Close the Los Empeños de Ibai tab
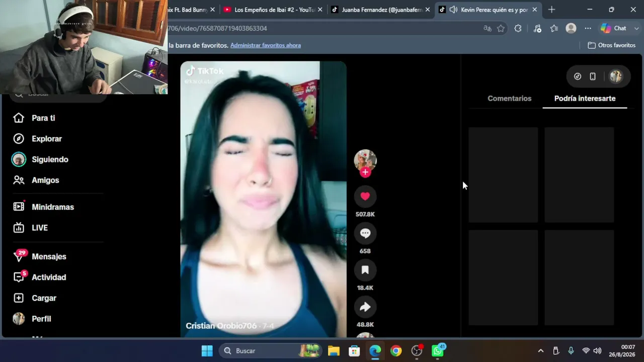 click(320, 10)
